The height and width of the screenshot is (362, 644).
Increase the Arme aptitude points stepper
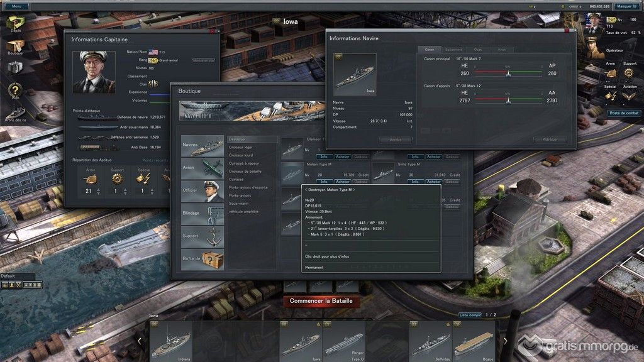click(x=97, y=189)
